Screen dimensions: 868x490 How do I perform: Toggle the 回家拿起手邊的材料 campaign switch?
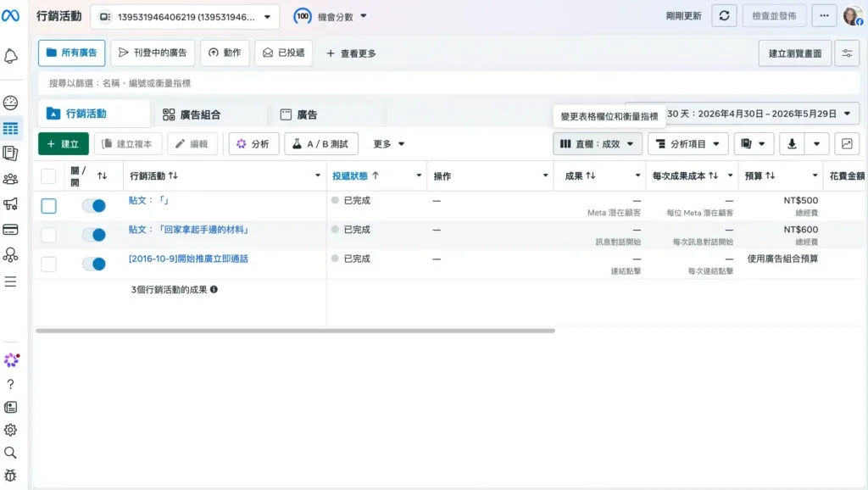[94, 235]
